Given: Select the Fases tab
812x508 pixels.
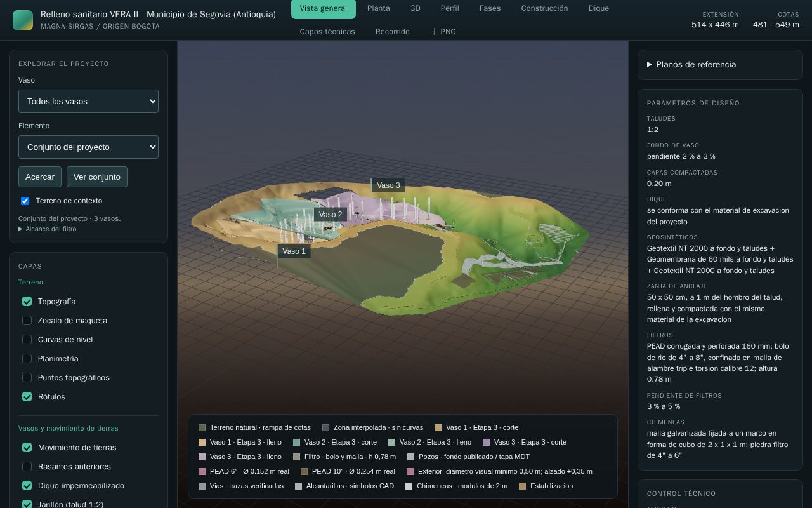Looking at the screenshot, I should click(x=490, y=8).
